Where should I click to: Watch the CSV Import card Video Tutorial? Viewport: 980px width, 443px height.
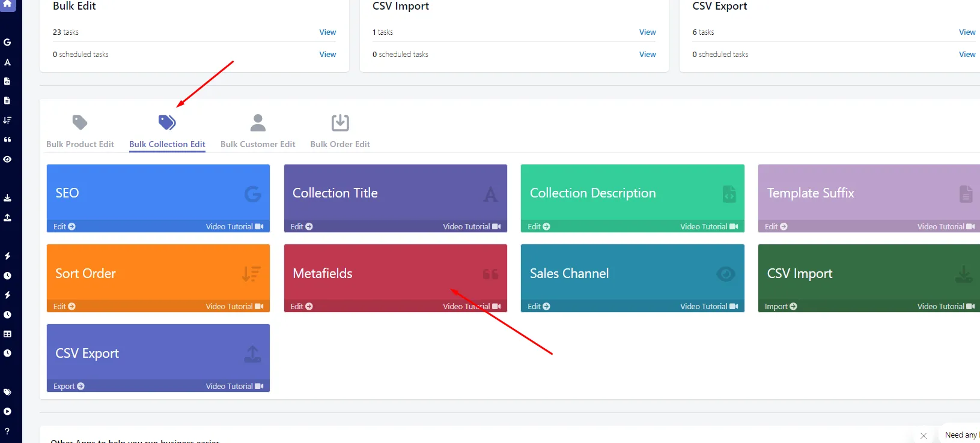(x=946, y=306)
